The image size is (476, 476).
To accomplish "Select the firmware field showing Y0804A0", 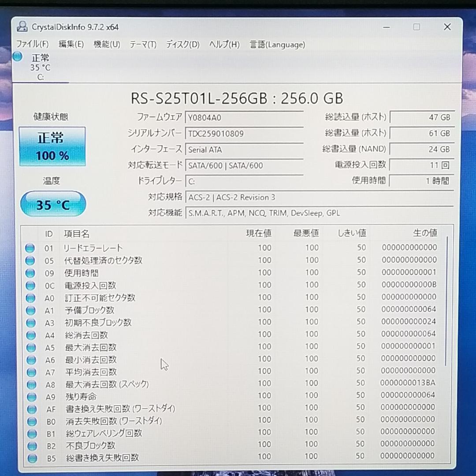I will 245,117.
